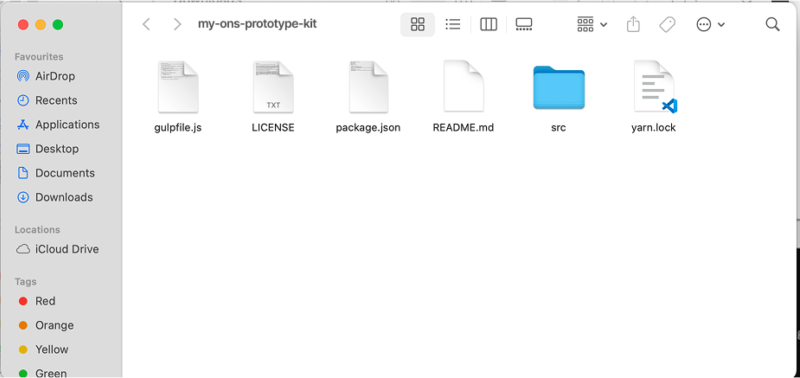The height and width of the screenshot is (378, 800).
Task: Select the README.md file icon
Action: pyautogui.click(x=463, y=86)
